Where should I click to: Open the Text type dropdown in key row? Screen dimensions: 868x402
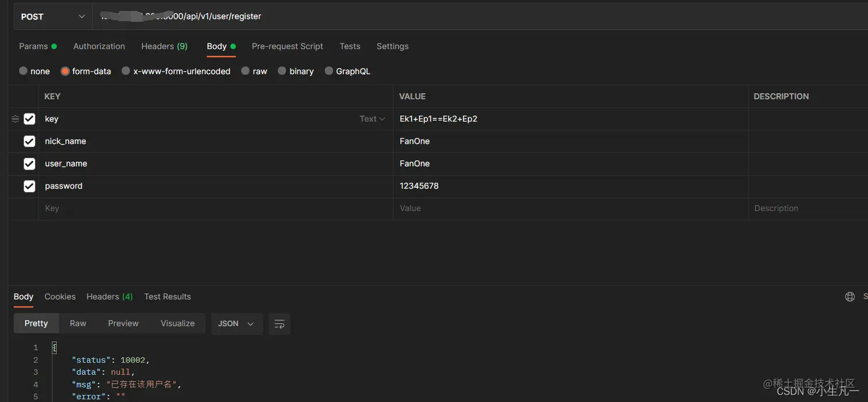coord(372,119)
